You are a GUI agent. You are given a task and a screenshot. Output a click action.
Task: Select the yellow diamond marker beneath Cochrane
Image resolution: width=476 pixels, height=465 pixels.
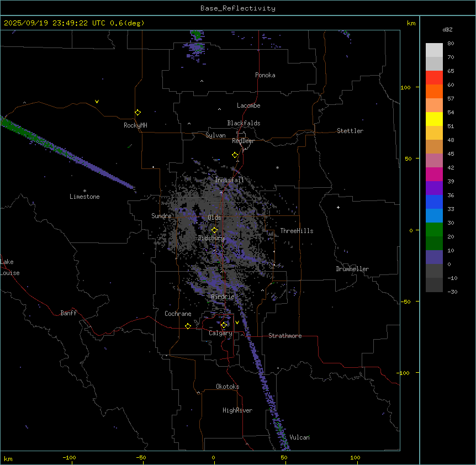[x=188, y=326]
